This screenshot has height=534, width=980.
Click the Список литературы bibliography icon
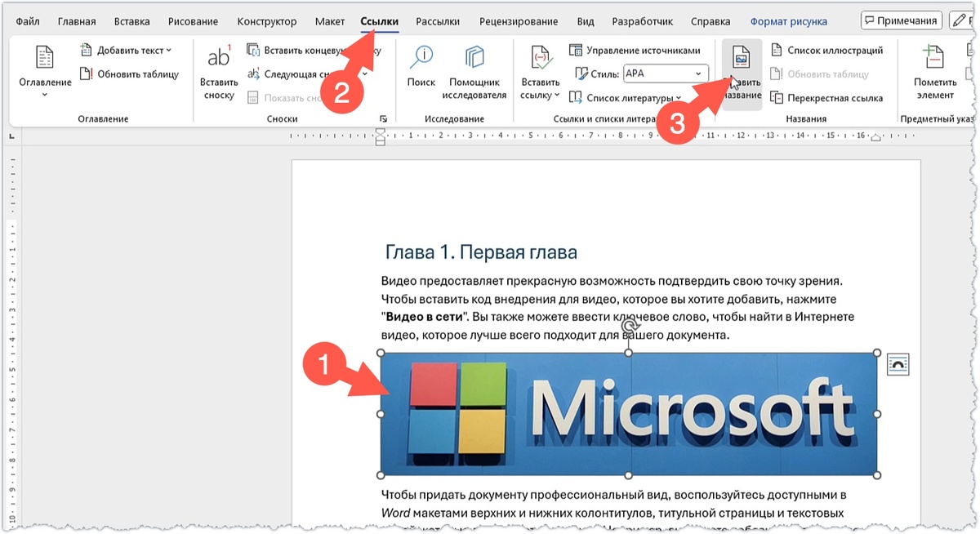pos(577,98)
